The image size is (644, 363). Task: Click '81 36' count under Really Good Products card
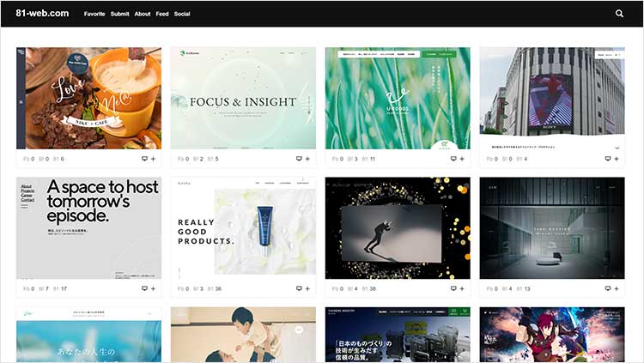pyautogui.click(x=215, y=289)
